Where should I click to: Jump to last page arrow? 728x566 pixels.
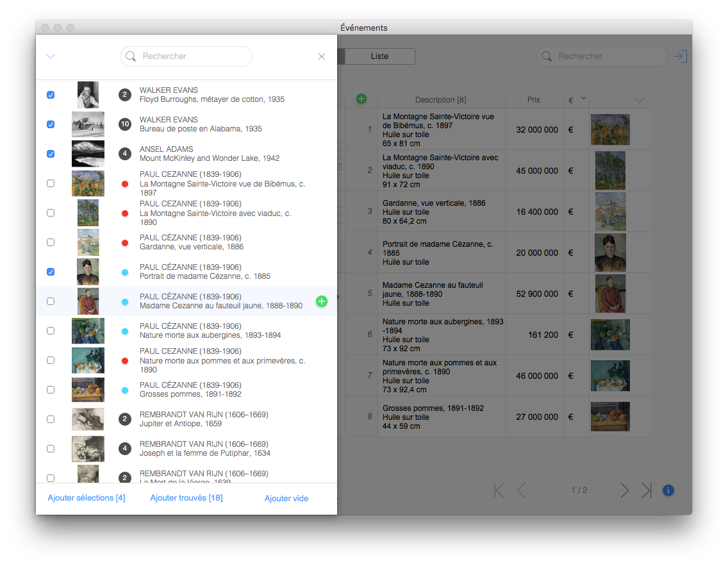pyautogui.click(x=646, y=490)
